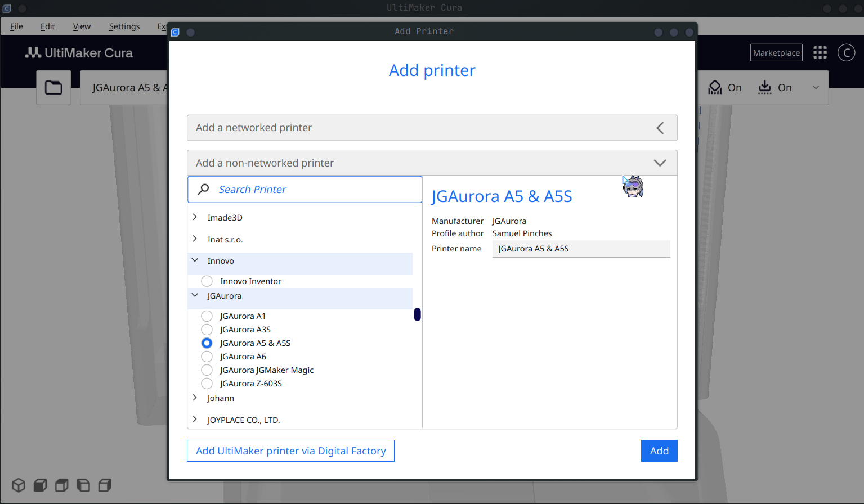Expand Add a networked printer section
The image size is (864, 504).
pyautogui.click(x=432, y=128)
